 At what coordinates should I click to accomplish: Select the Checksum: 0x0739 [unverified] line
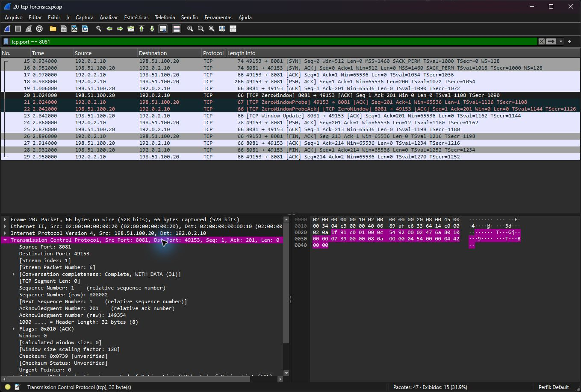[x=63, y=356]
